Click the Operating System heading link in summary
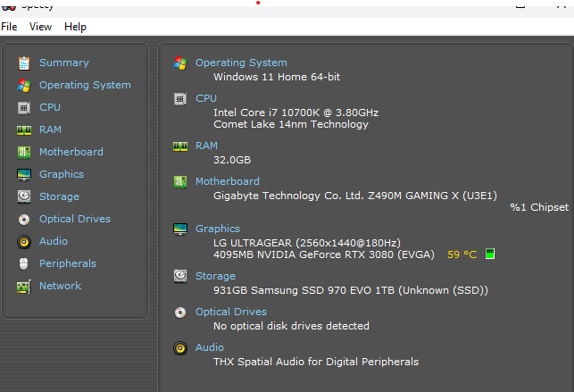This screenshot has width=574, height=392. click(x=241, y=63)
